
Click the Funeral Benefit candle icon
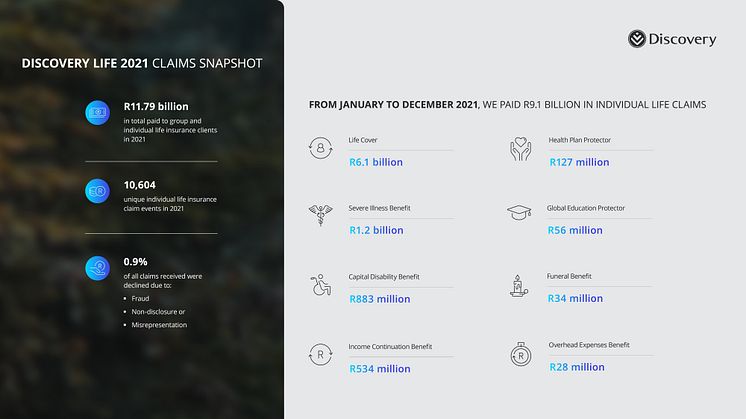(x=518, y=286)
